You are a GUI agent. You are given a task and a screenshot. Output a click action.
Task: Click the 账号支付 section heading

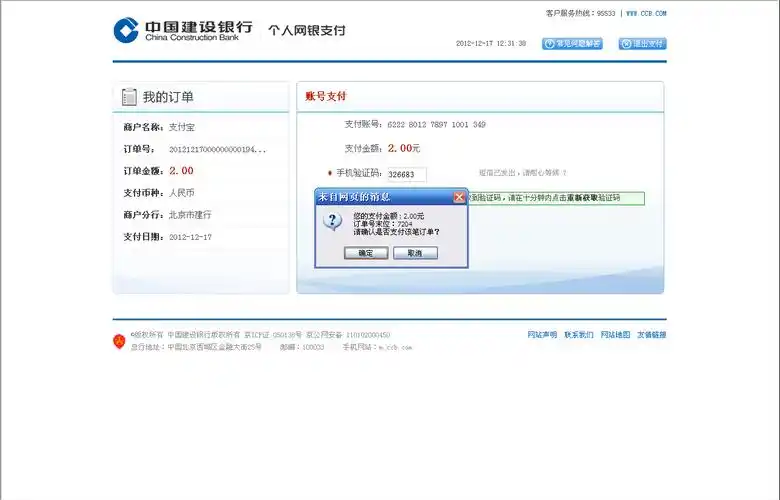click(326, 96)
